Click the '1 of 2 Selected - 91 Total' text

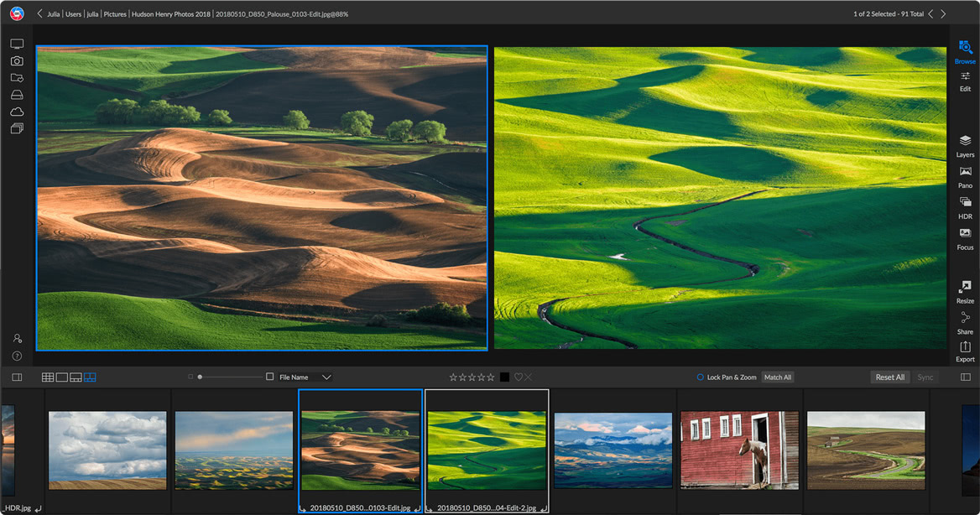tap(888, 13)
